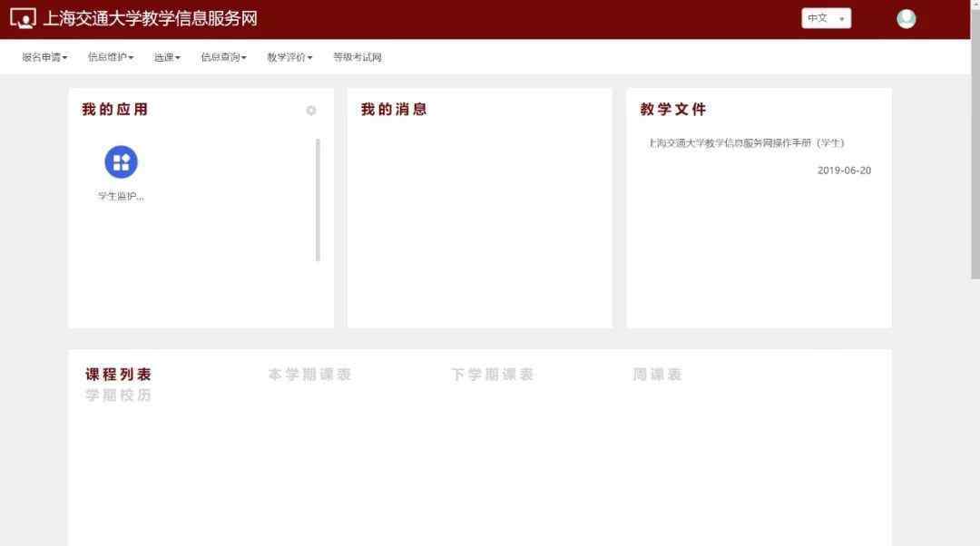Click the 上海交通大学教学信息服务网 site title
This screenshot has width=980, height=546.
[x=150, y=18]
